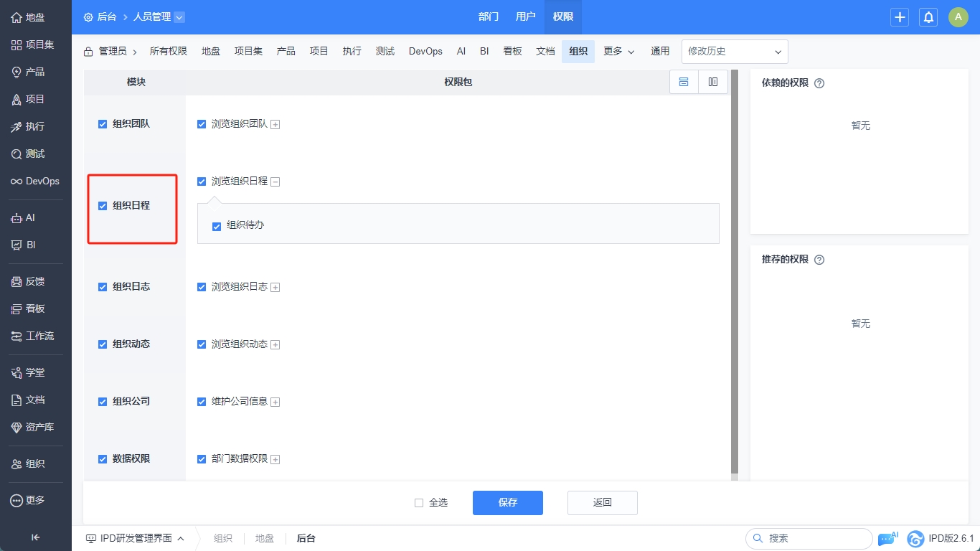Click the 保存 button
The height and width of the screenshot is (551, 980).
click(x=507, y=503)
